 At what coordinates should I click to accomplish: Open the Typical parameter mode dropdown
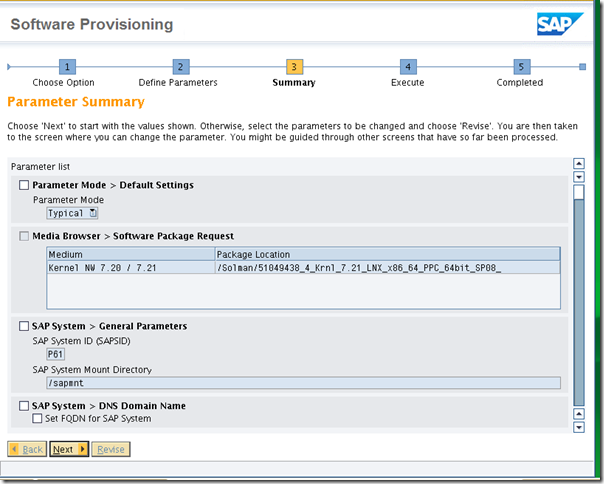tap(72, 213)
